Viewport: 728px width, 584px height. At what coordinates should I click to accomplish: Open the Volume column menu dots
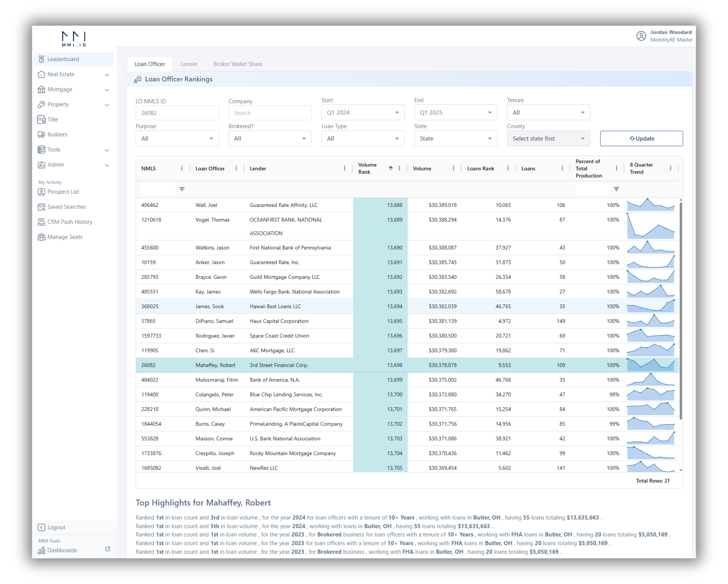(x=453, y=168)
